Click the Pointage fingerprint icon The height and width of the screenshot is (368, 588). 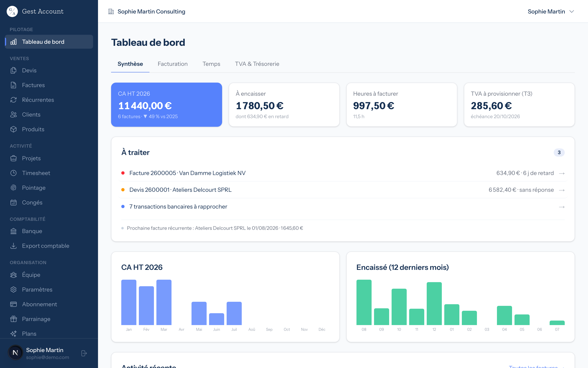pos(14,188)
